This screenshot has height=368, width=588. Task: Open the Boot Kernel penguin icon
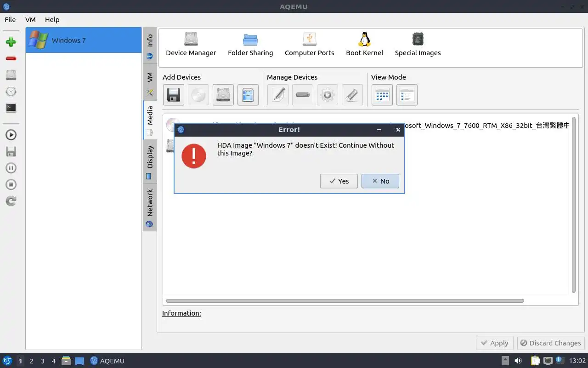(x=364, y=44)
